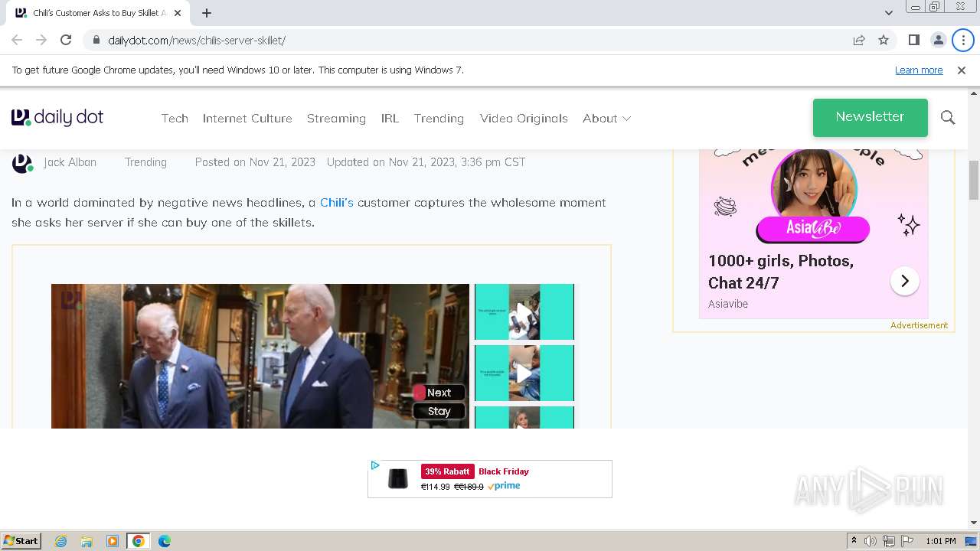Open the network tray icon
Screen dimensions: 980x551
(888, 541)
